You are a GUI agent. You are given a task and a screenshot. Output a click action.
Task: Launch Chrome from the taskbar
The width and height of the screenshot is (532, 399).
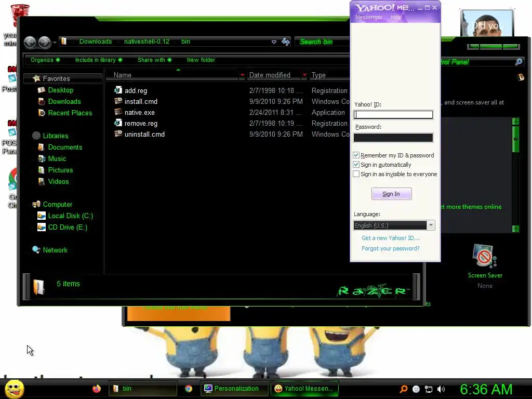click(189, 389)
